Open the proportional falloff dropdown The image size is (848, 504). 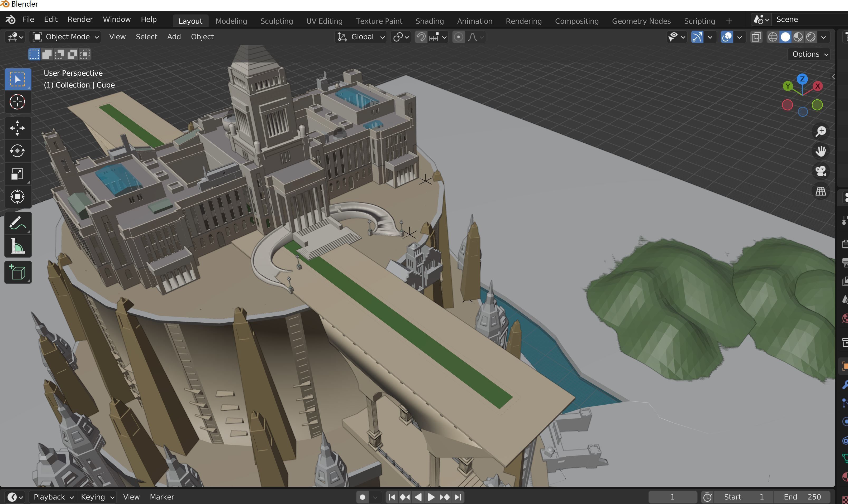(x=475, y=37)
